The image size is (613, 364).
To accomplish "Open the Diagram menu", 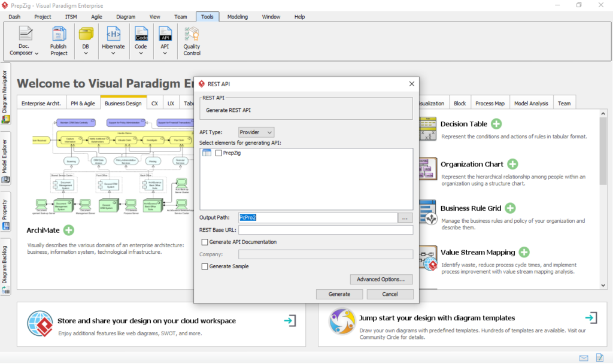I will tap(126, 17).
